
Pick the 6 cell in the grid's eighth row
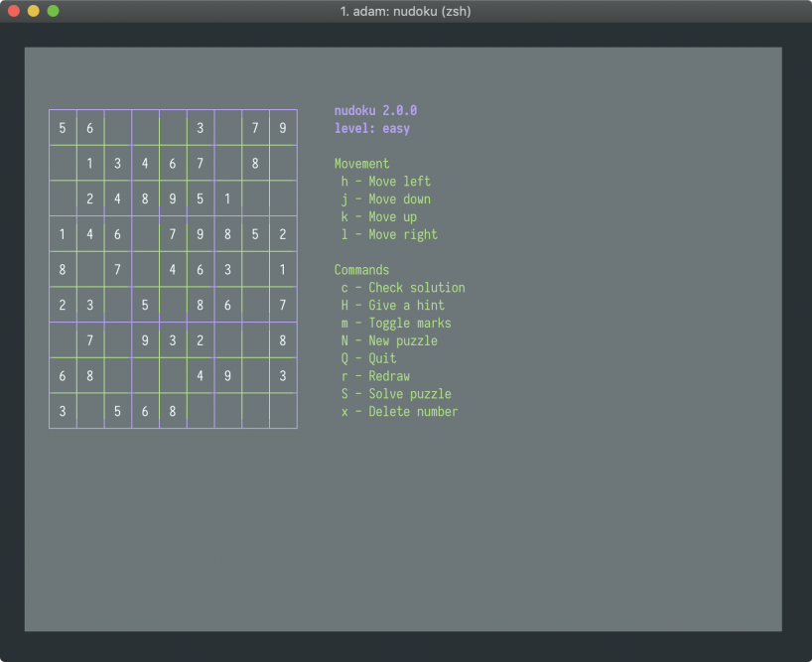[63, 376]
